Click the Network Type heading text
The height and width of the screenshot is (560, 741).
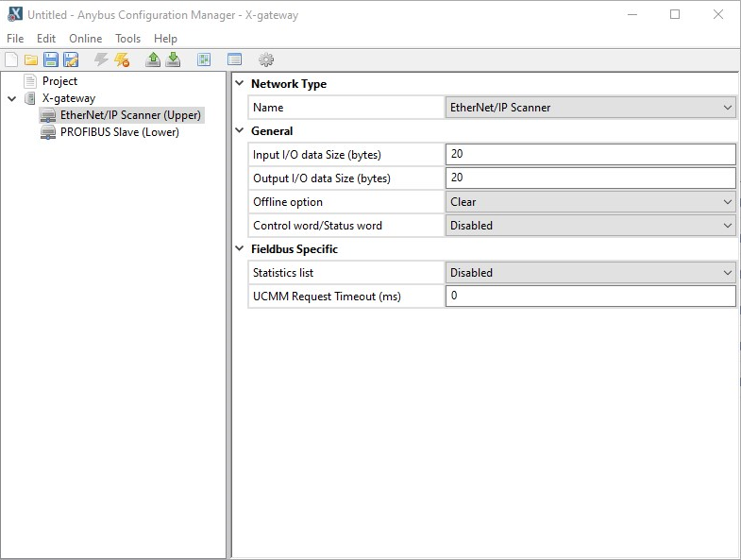289,84
